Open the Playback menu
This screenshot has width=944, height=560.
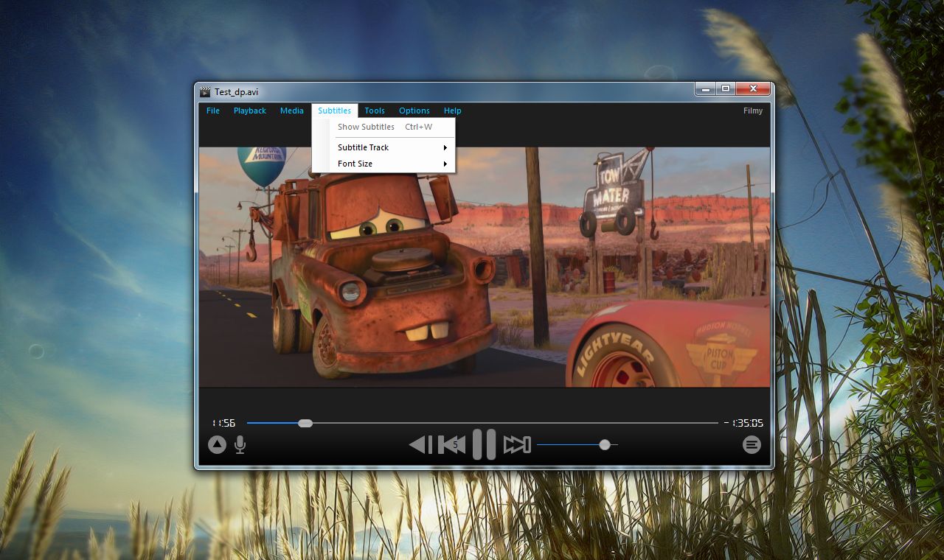tap(250, 111)
